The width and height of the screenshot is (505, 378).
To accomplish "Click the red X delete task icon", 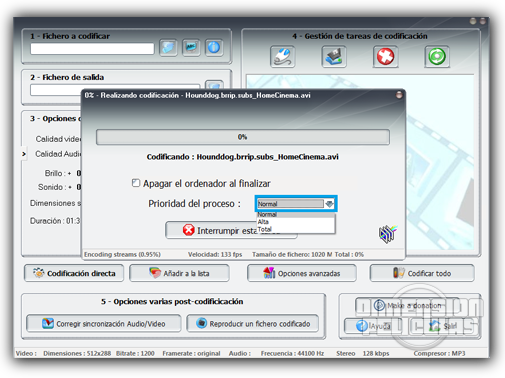I will pos(386,56).
